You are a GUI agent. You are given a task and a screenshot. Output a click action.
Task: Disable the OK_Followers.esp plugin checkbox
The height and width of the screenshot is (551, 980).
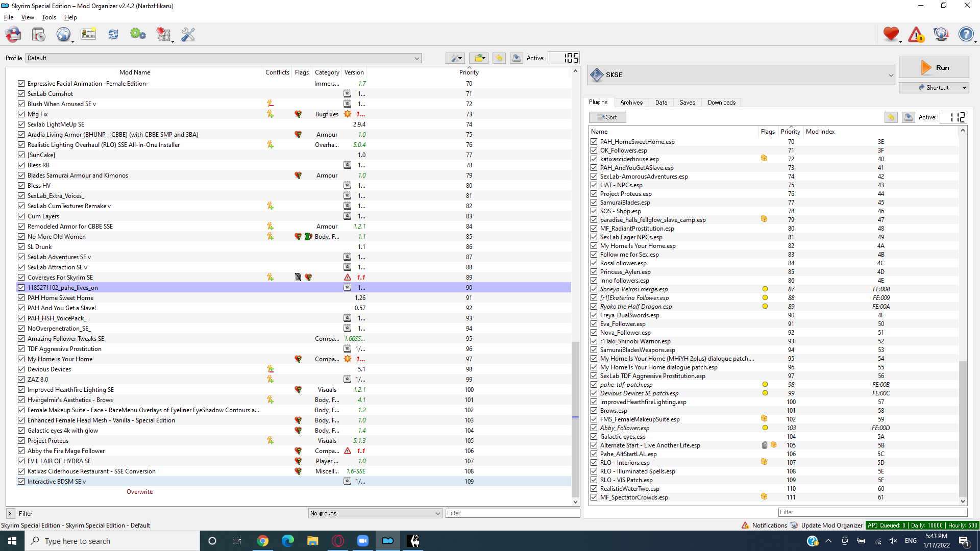(594, 151)
